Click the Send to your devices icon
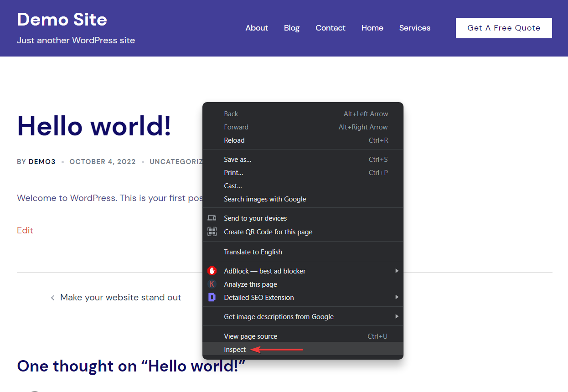Screen dimensions: 568x392 coord(212,218)
